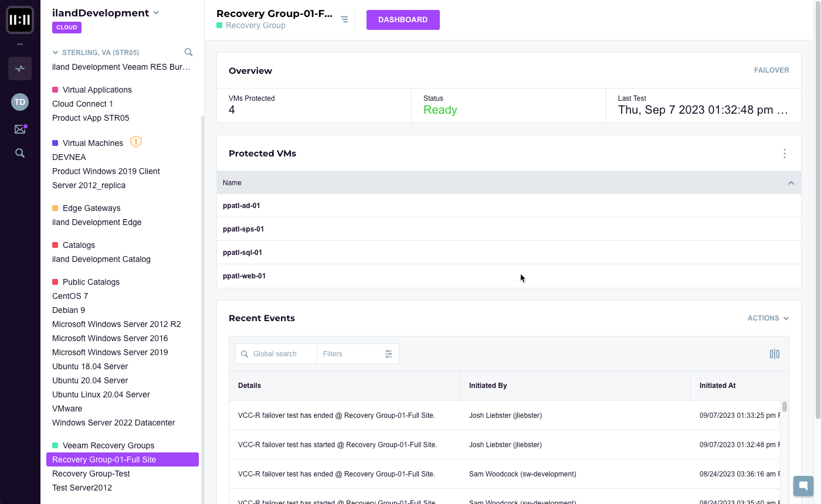The height and width of the screenshot is (504, 821).
Task: Click the left rail search icon
Action: [x=20, y=154]
